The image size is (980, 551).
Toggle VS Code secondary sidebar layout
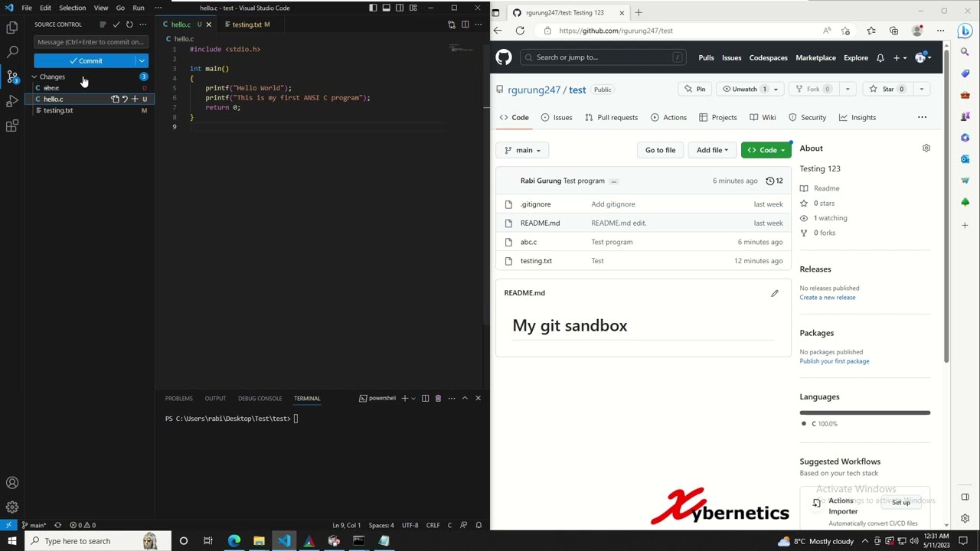(400, 8)
